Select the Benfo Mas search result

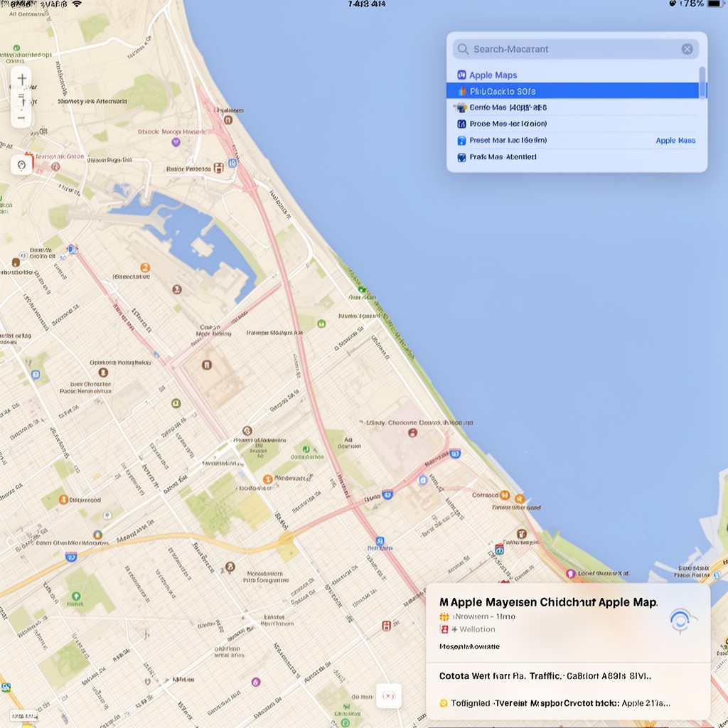pyautogui.click(x=572, y=108)
